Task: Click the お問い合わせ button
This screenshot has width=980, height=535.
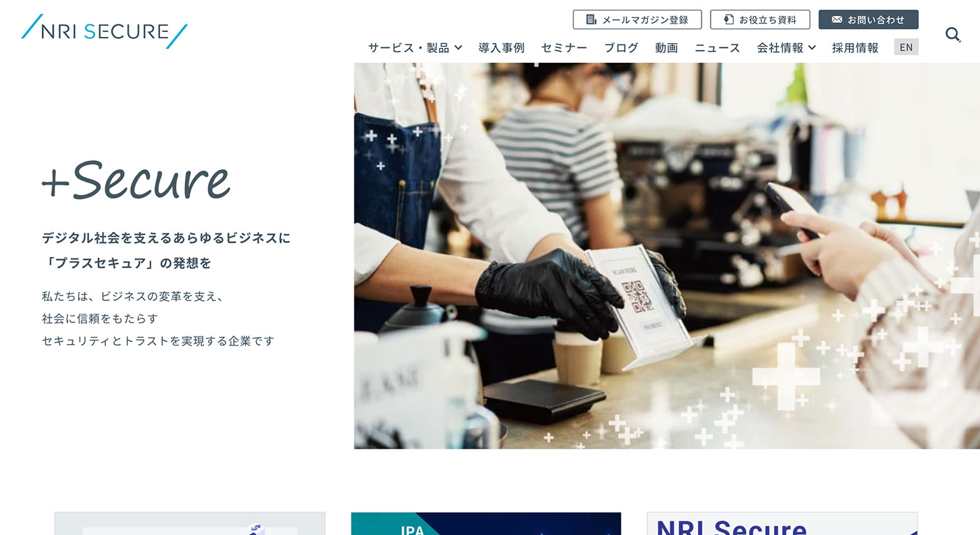Action: pos(869,20)
